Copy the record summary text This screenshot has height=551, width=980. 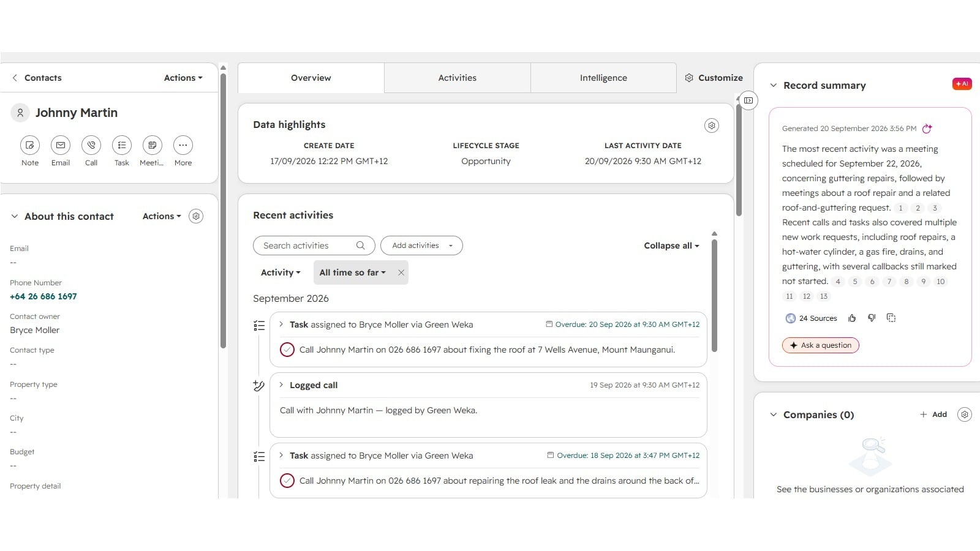pos(891,318)
